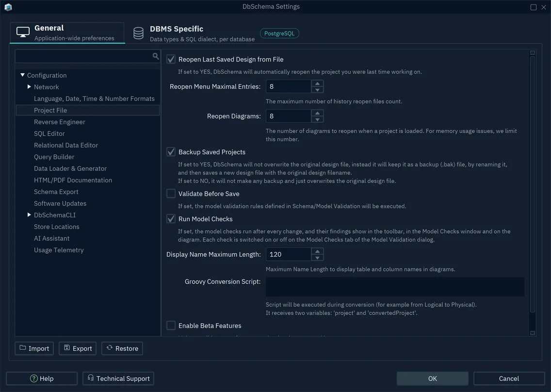The height and width of the screenshot is (392, 551).
Task: Click the Restore defaults button
Action: [122, 348]
